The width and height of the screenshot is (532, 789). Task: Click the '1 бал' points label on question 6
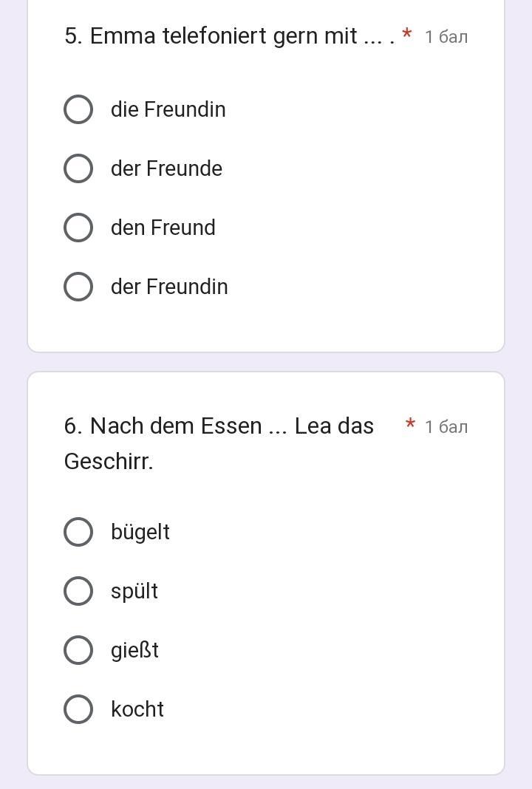click(446, 427)
